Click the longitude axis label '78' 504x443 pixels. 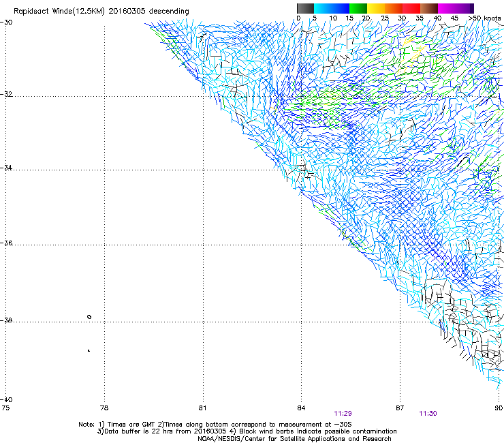104,408
